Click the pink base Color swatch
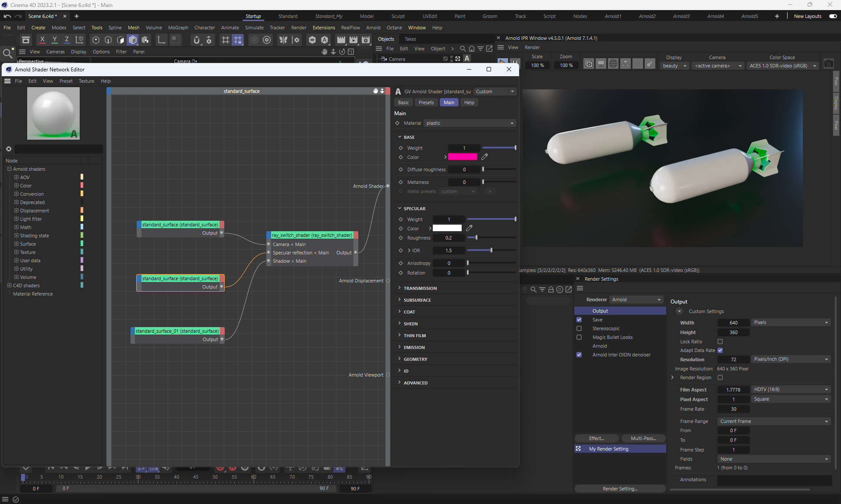Image resolution: width=841 pixels, height=504 pixels. click(x=463, y=157)
